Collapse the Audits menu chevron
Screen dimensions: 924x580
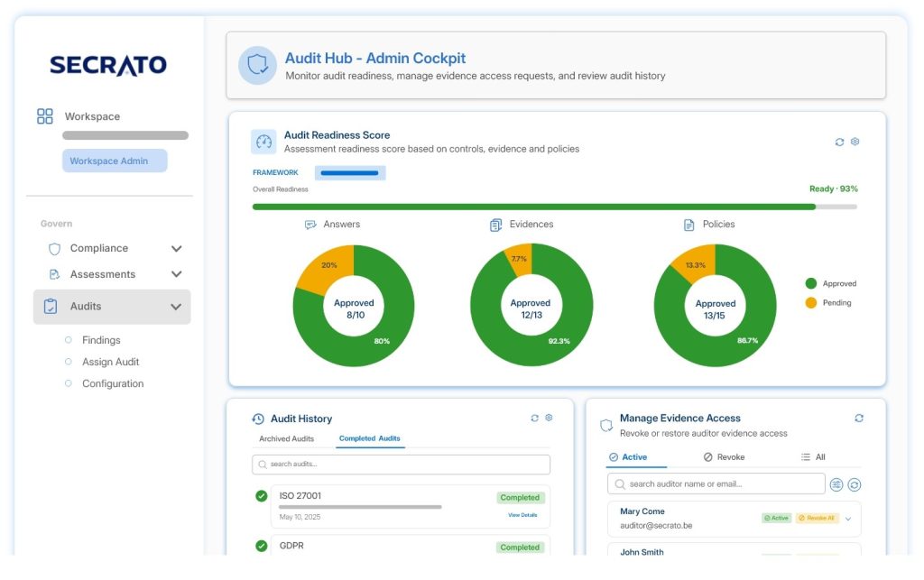176,307
